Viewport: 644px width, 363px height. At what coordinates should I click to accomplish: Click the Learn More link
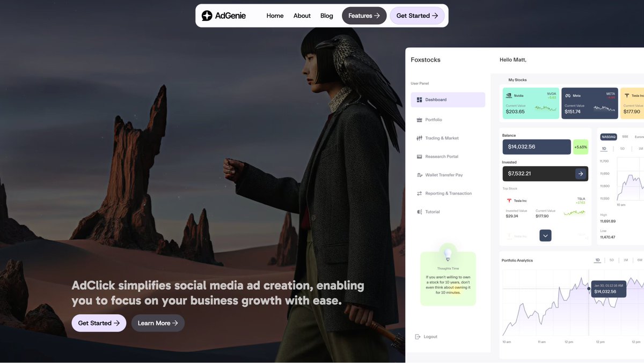coord(158,323)
